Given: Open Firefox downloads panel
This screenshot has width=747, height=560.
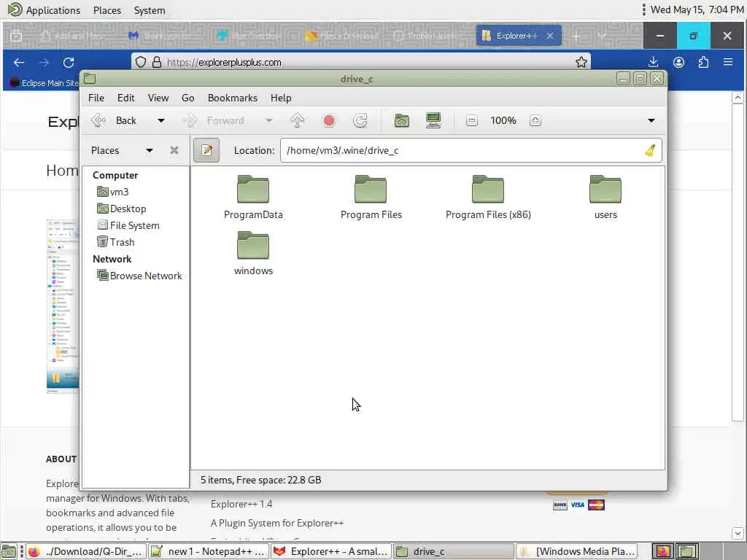Looking at the screenshot, I should (x=654, y=62).
